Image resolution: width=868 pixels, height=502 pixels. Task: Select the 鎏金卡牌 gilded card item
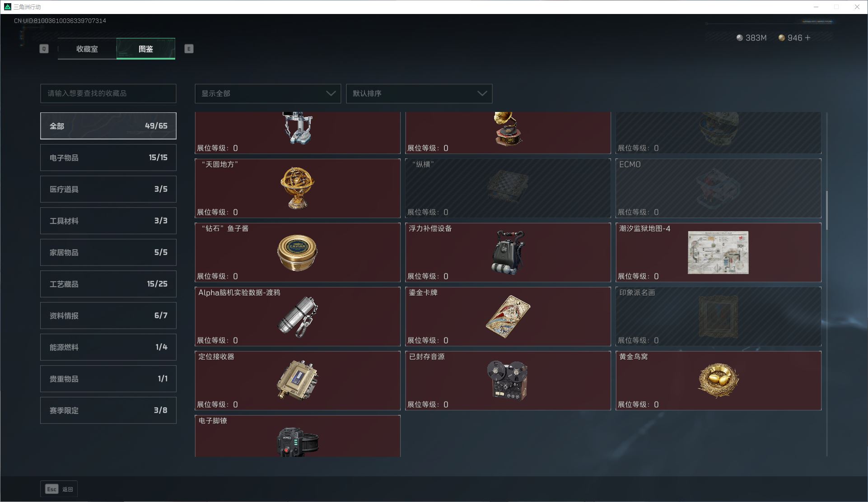click(508, 316)
